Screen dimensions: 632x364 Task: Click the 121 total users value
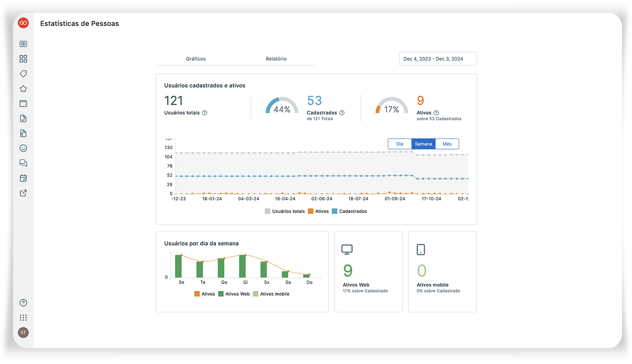pos(174,101)
